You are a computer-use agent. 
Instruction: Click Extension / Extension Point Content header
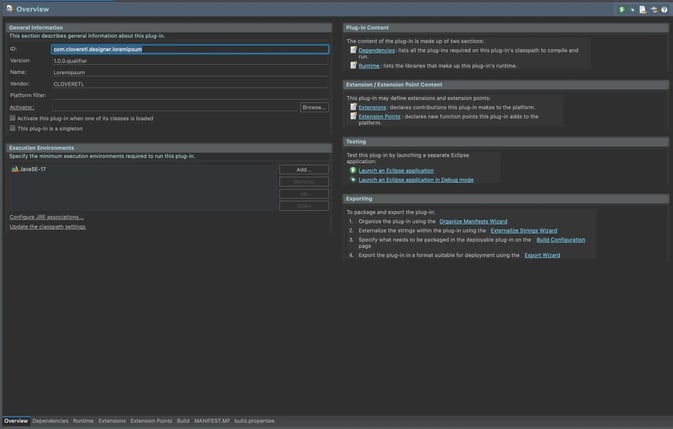pos(506,85)
